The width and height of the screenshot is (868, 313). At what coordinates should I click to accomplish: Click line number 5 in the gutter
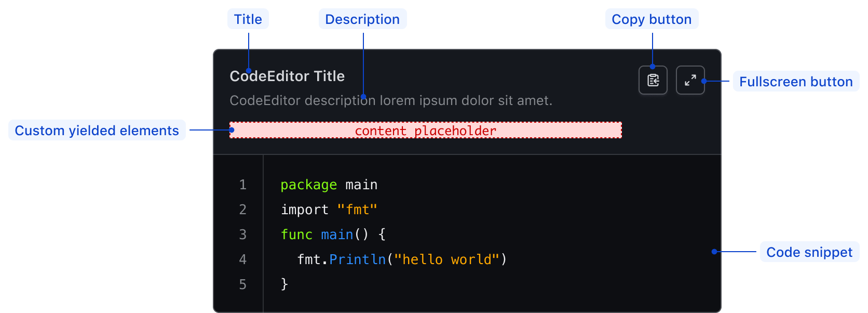pyautogui.click(x=242, y=284)
